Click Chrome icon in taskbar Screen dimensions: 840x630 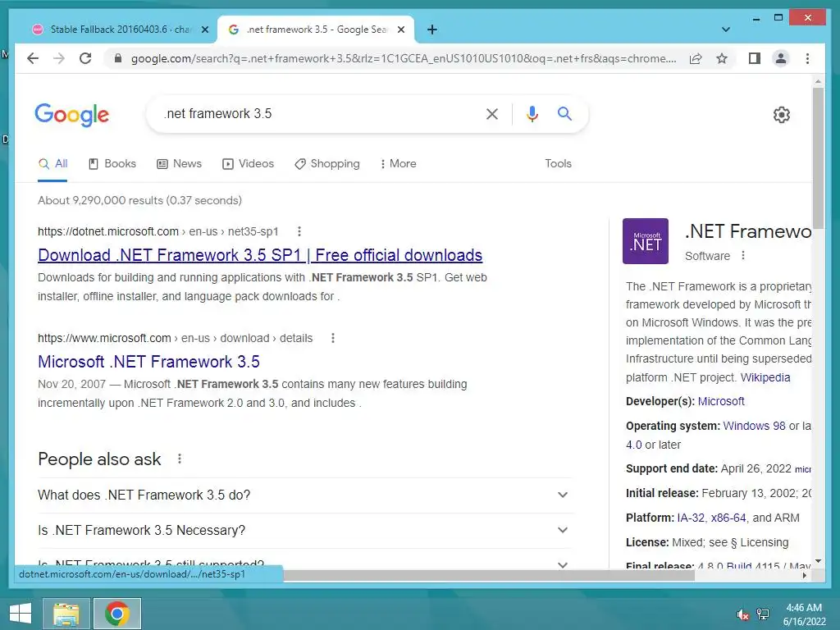pos(117,614)
